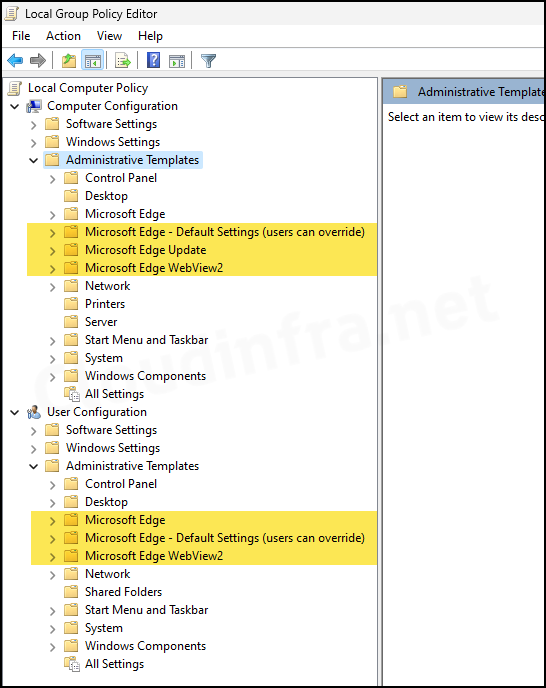Image resolution: width=546 pixels, height=688 pixels.
Task: Click folder icon beside Printers
Action: point(71,304)
